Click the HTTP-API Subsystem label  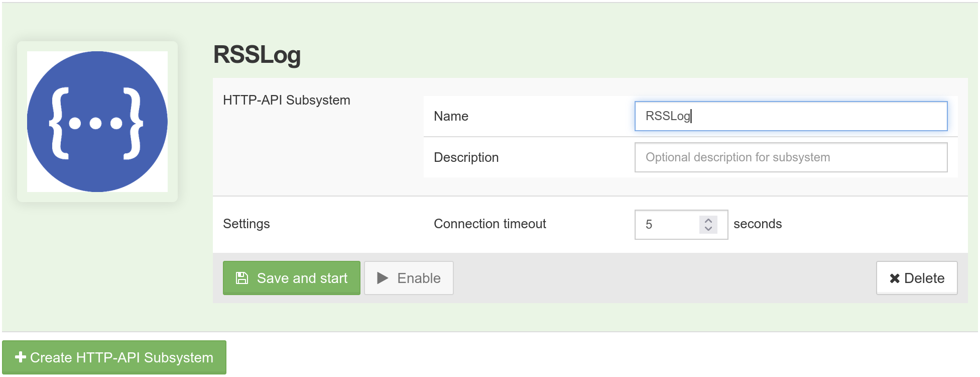coord(287,100)
